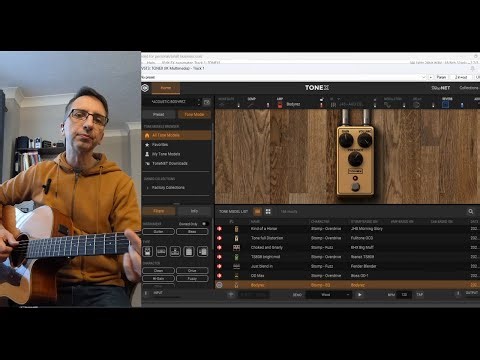The width and height of the screenshot is (480, 360).
Task: Click the save preset icon beside preset name
Action: 207,102
